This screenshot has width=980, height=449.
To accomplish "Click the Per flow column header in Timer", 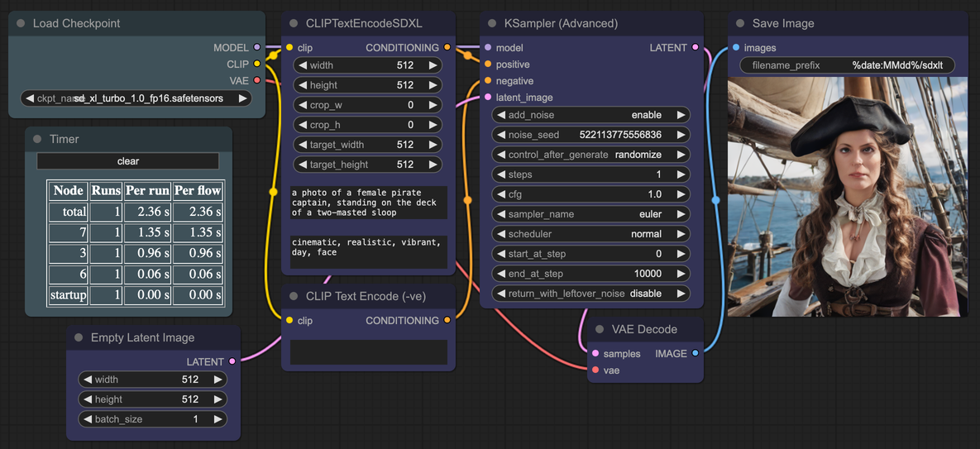I will click(x=198, y=190).
